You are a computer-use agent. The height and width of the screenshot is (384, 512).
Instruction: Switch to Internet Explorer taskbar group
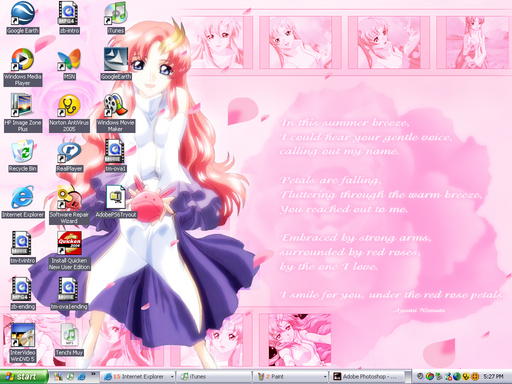click(138, 377)
